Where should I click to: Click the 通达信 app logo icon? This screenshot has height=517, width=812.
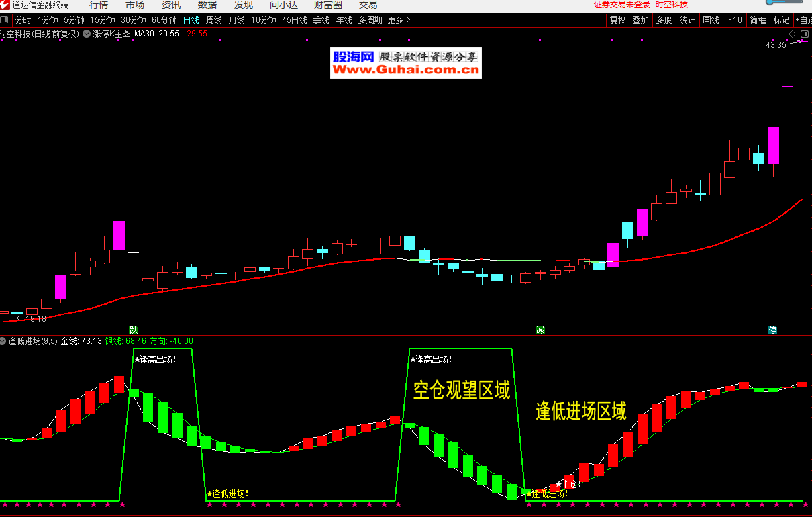click(5, 5)
